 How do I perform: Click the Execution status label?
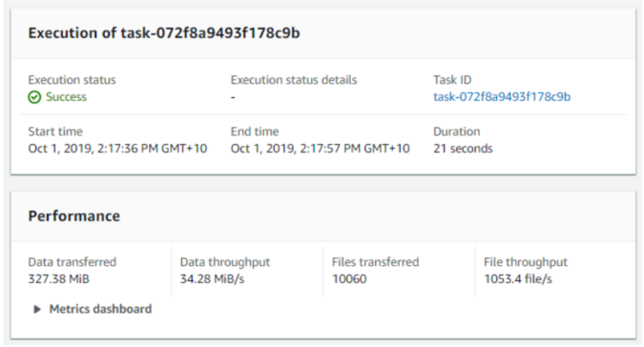coord(72,79)
